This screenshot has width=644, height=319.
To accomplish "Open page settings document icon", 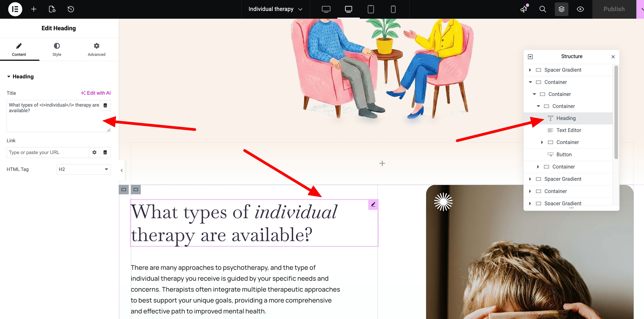I will tap(52, 9).
